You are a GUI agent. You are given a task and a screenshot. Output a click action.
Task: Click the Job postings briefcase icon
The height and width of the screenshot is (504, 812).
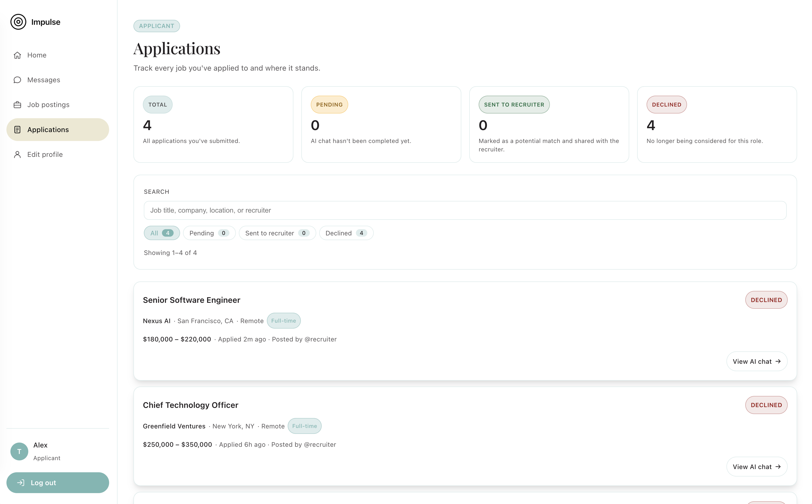point(17,105)
